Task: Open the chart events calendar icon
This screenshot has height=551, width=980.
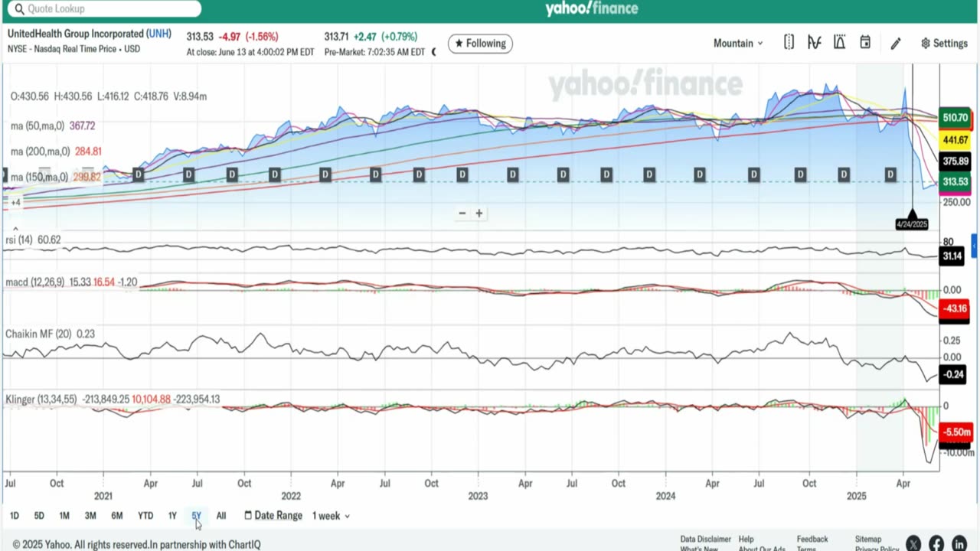Action: (865, 43)
